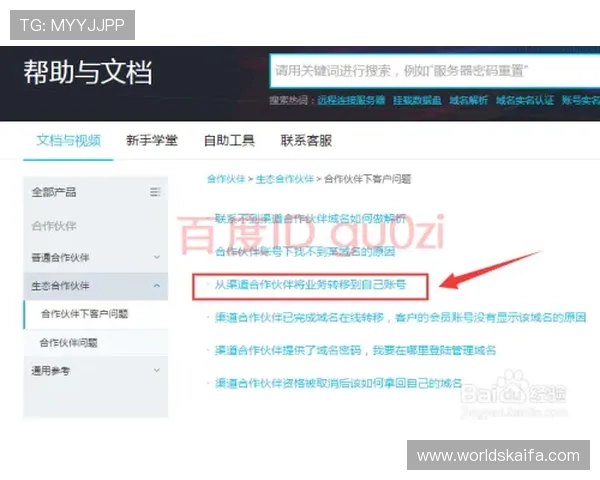
Task: Select 生态合作伙伴 sidebar item
Action: [x=60, y=286]
